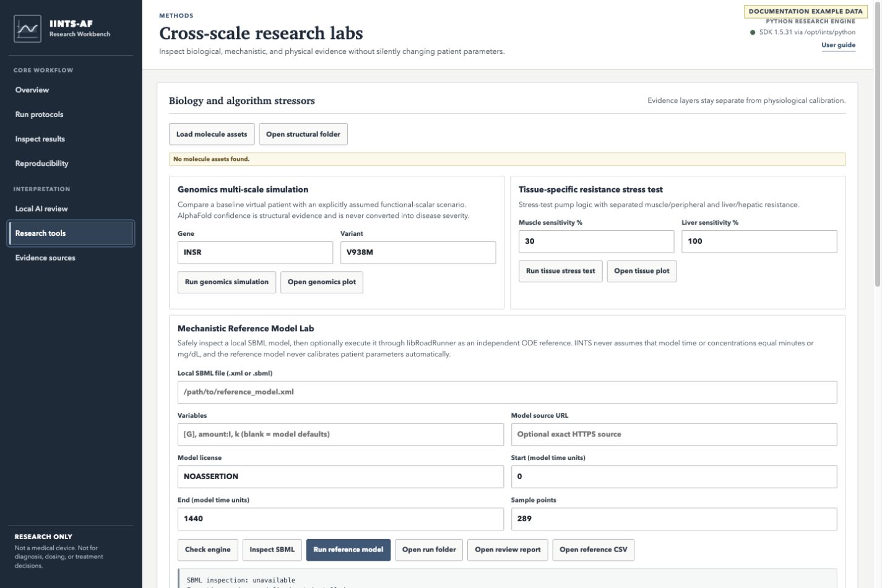Open the User guide link
The image size is (882, 588).
838,45
